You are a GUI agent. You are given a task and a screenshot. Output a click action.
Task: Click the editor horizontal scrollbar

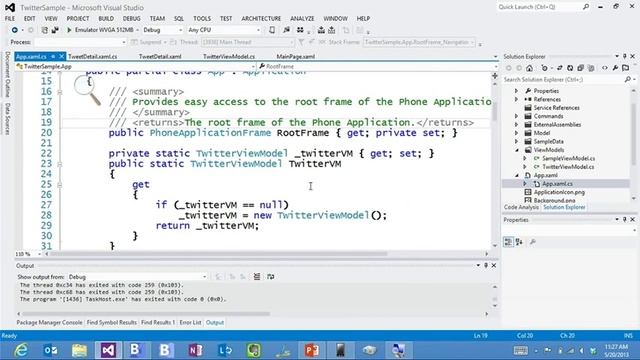(x=218, y=254)
